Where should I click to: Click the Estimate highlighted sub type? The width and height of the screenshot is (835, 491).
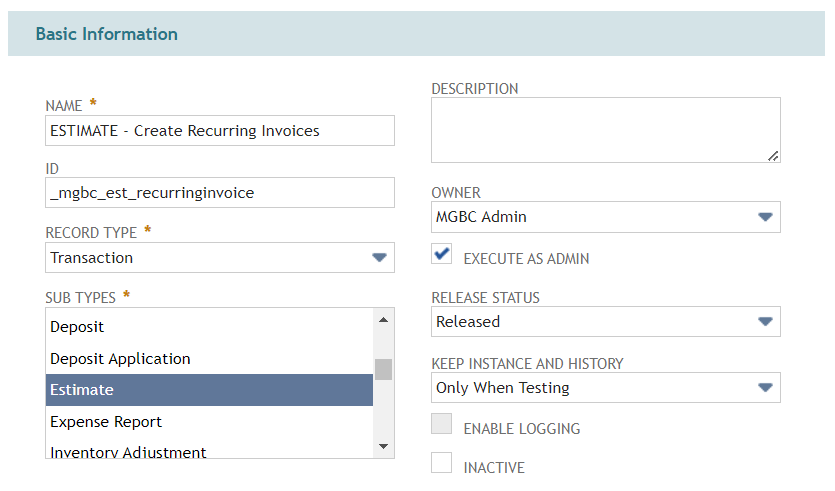pos(209,390)
